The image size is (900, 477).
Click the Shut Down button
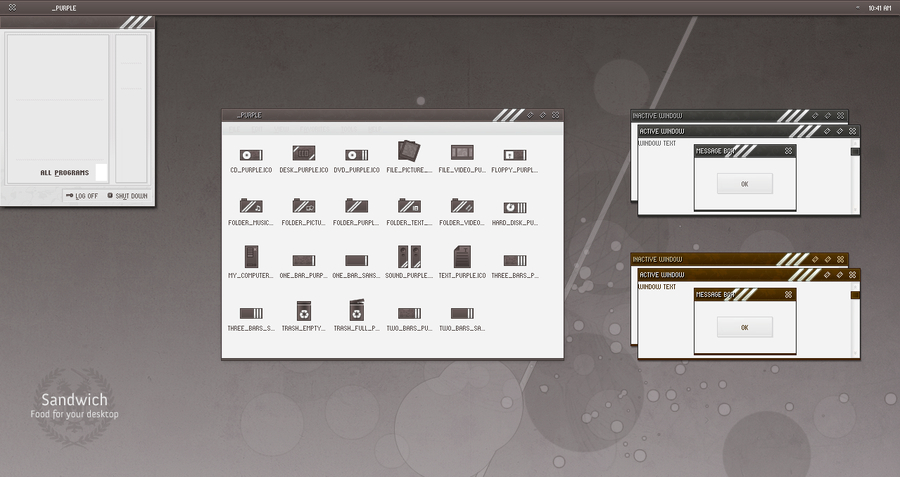click(x=127, y=196)
